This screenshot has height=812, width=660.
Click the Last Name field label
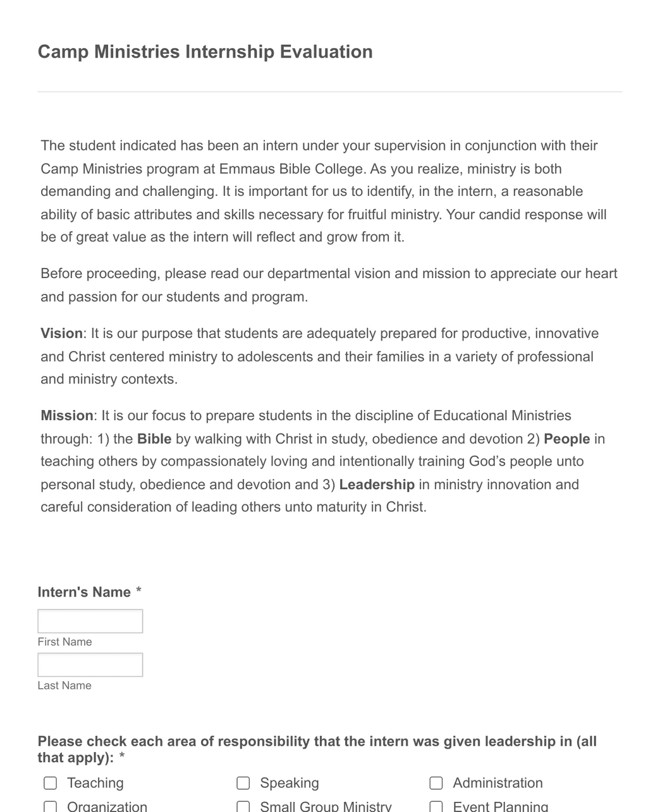(64, 685)
